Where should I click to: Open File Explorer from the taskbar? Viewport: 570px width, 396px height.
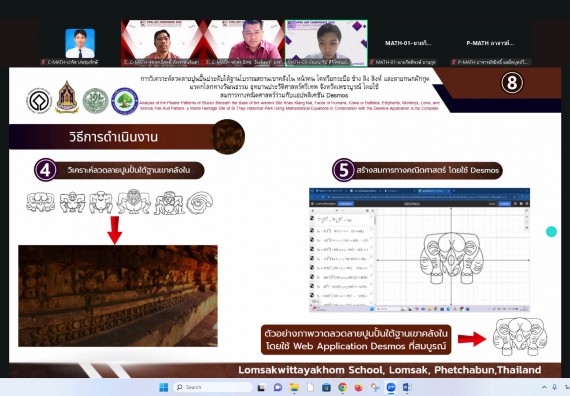point(294,388)
